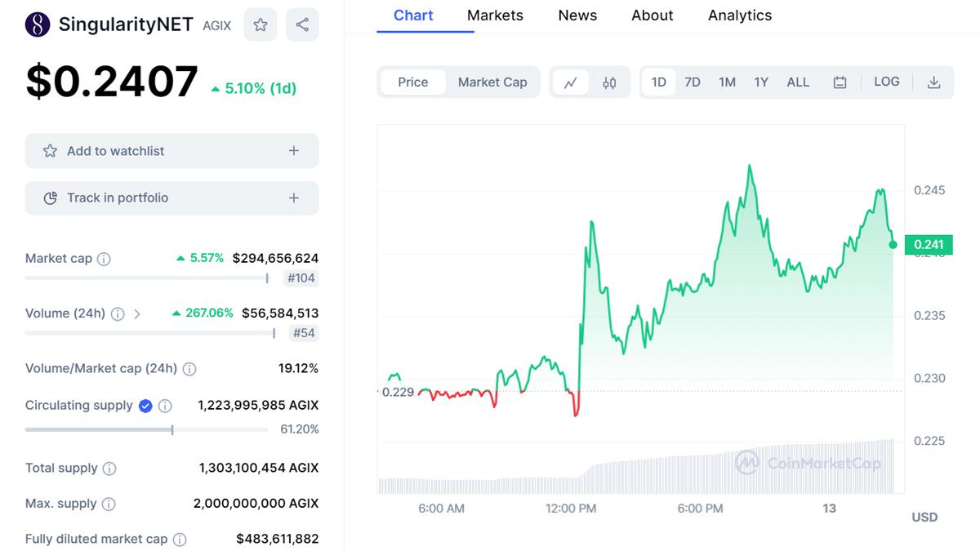The width and height of the screenshot is (980, 551).
Task: Click plus icon on Track in portfolio
Action: click(294, 198)
